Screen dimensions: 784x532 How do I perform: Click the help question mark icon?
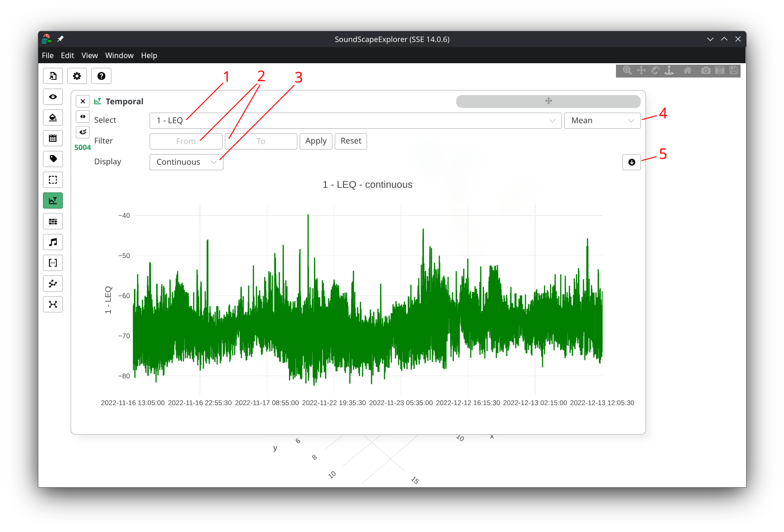point(101,76)
